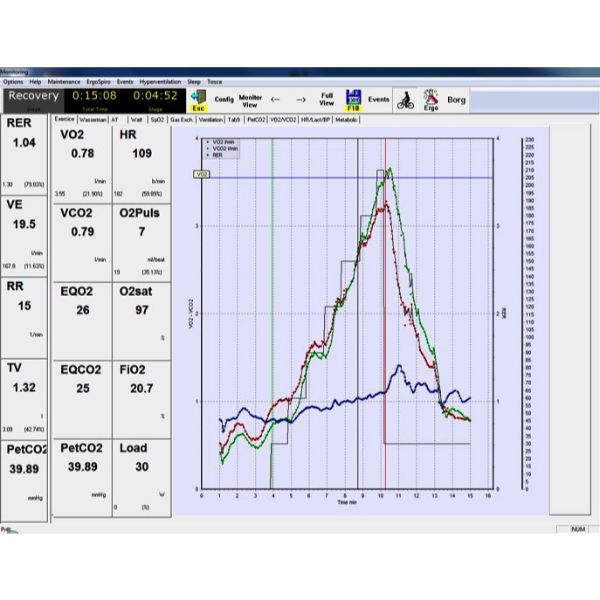Switch to the AT tab
This screenshot has height=600, width=600.
coord(115,120)
